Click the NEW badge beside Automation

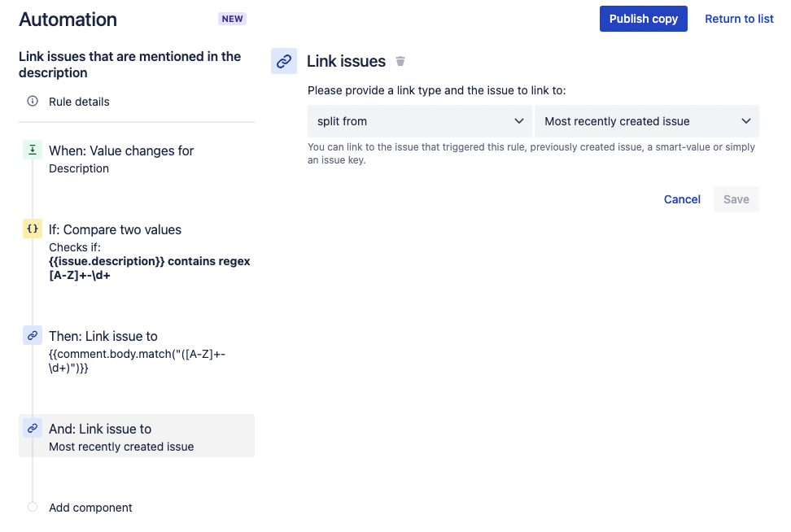(x=232, y=18)
